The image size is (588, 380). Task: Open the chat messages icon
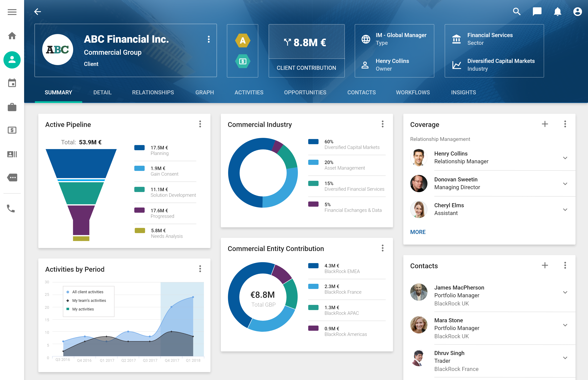(537, 12)
